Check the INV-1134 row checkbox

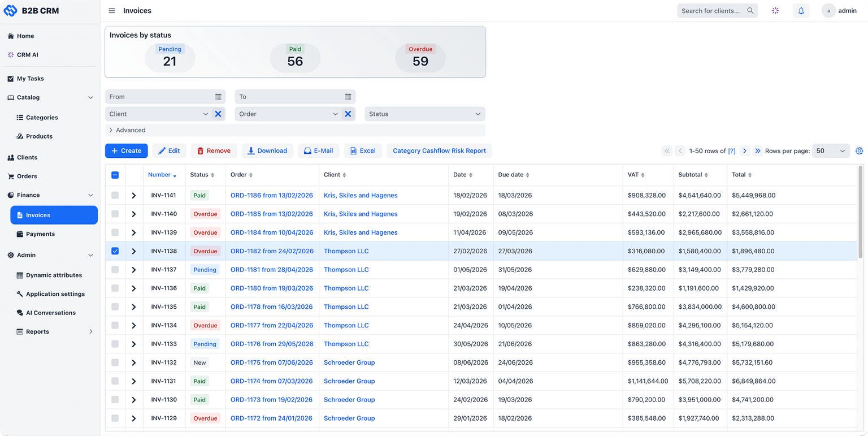click(x=115, y=325)
